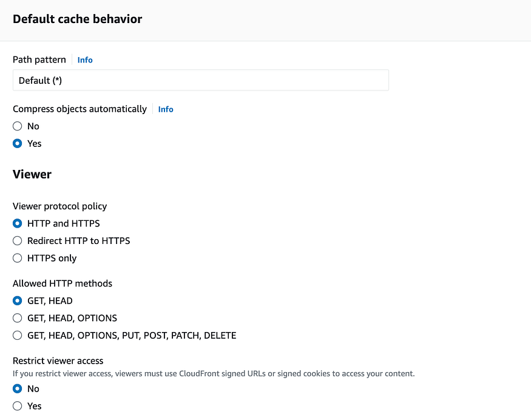The width and height of the screenshot is (531, 420).
Task: Choose Redirect HTTP to HTTPS option
Action: coord(18,241)
